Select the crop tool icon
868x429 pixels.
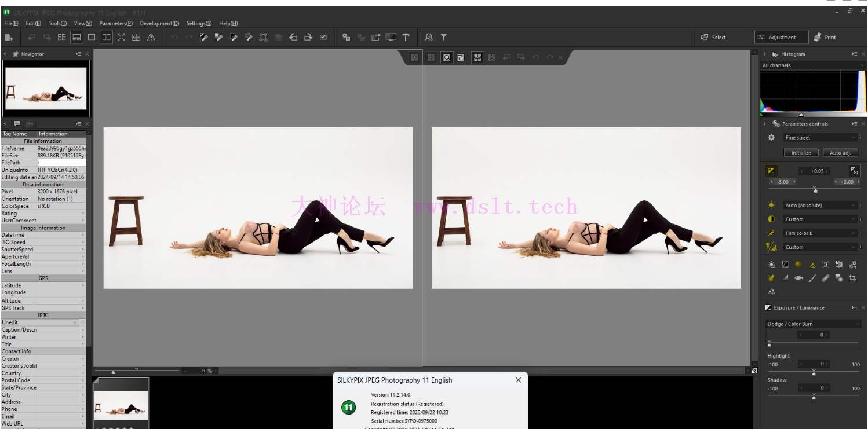[852, 278]
